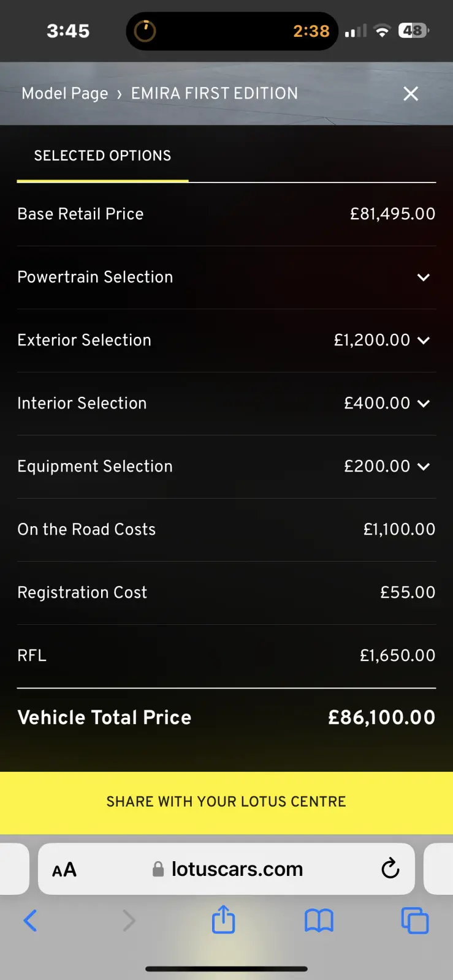The image size is (453, 980).
Task: Go to Model Page breadcrumb
Action: tap(64, 94)
